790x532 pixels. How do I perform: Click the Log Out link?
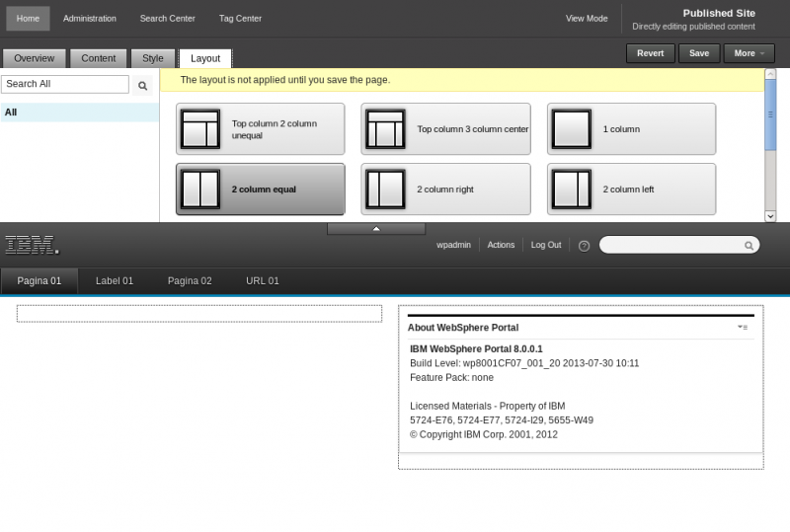pyautogui.click(x=545, y=245)
